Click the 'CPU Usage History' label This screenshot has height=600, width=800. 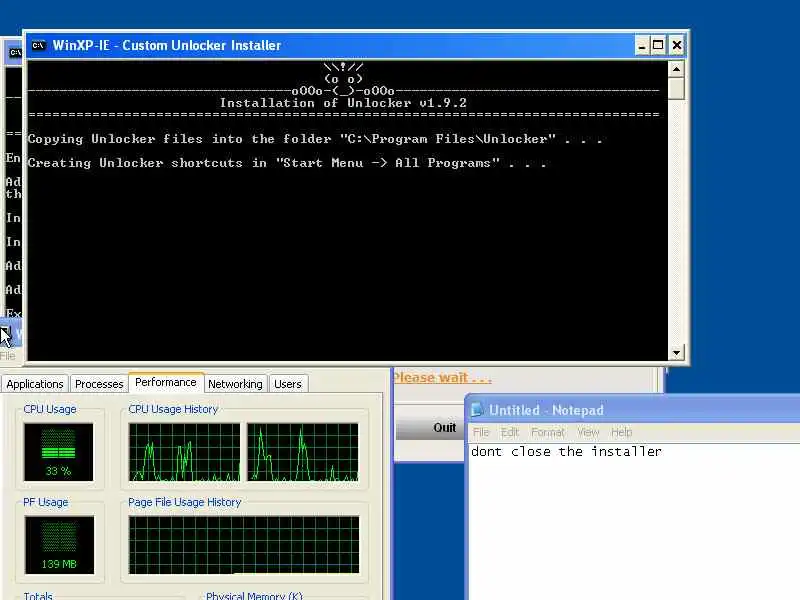pyautogui.click(x=173, y=409)
